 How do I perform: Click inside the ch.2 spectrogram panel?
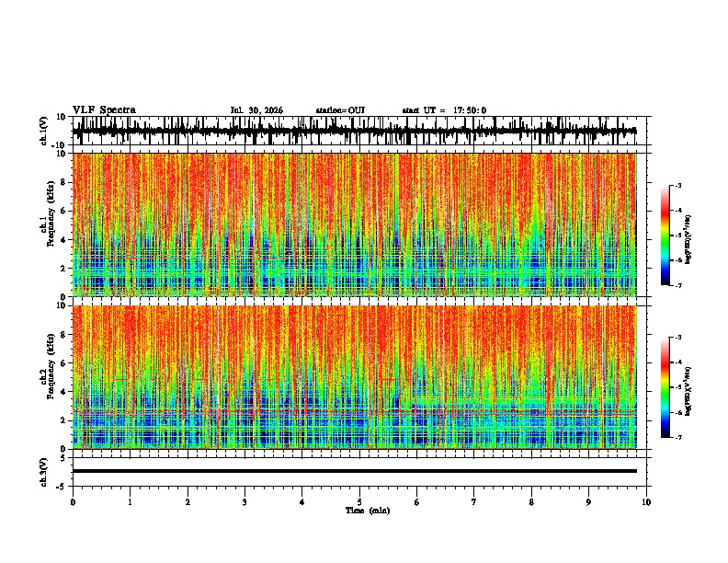click(x=355, y=377)
